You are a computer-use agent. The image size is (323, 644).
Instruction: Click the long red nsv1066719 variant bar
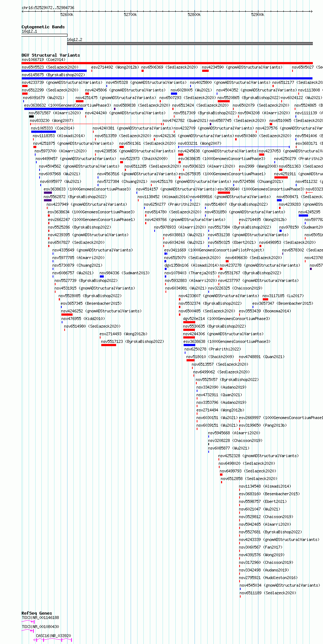pos(167,63)
